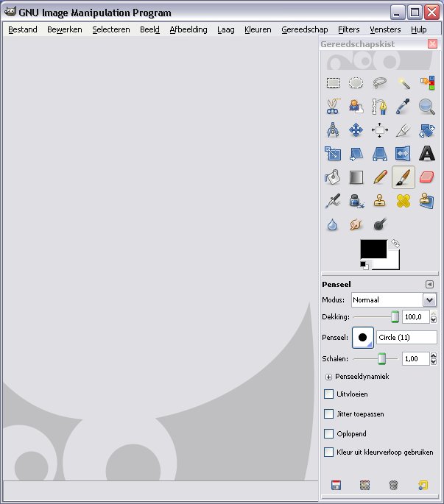Toggle the Jitter toepassen checkbox
444x504 pixels.
329,414
